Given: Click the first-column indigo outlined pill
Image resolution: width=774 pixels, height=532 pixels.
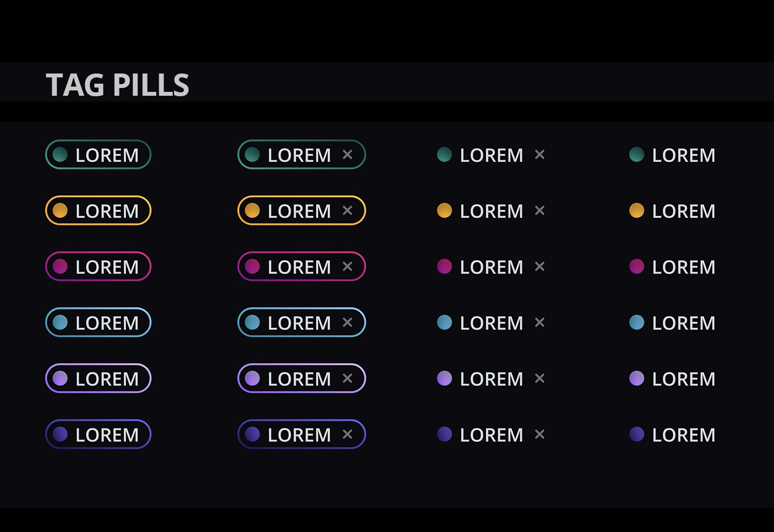Looking at the screenshot, I should click(x=98, y=434).
